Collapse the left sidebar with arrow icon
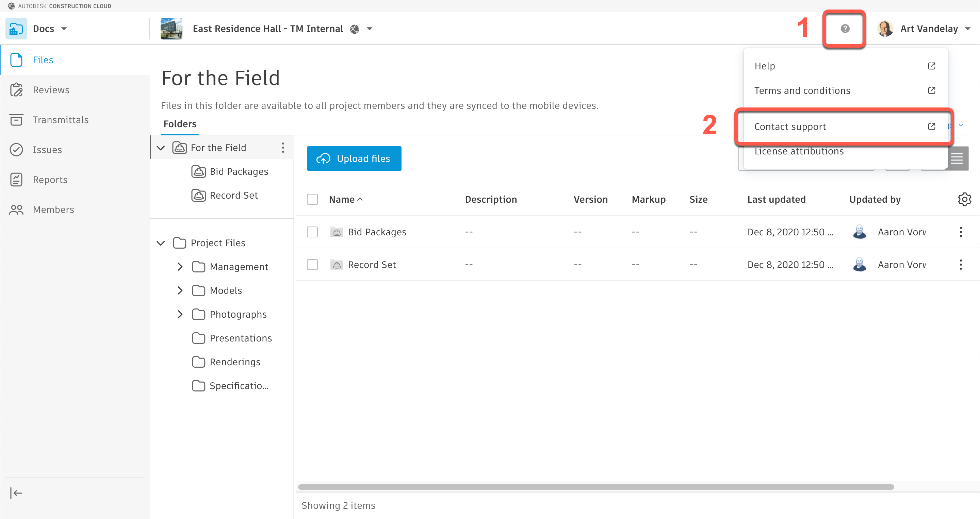Viewport: 980px width, 519px height. [16, 493]
